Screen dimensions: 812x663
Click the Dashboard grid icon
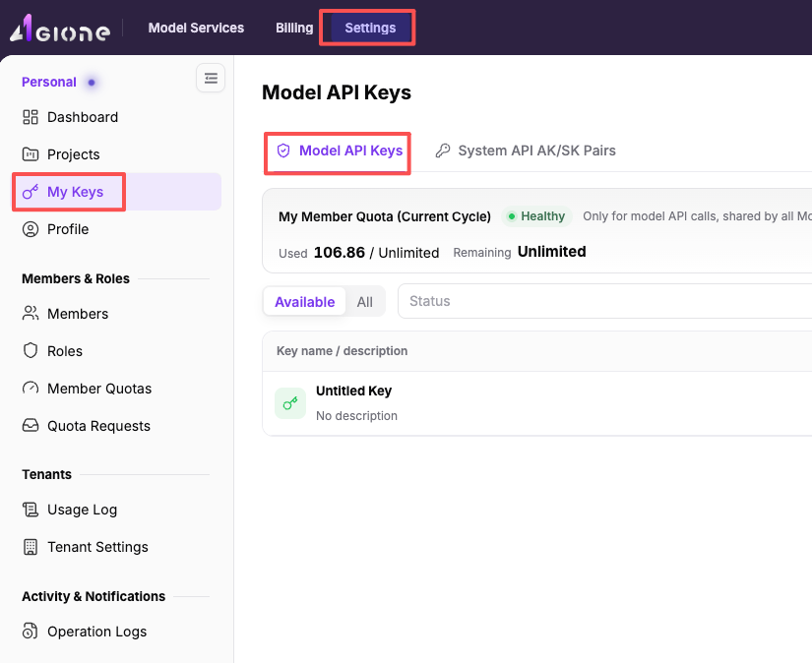(31, 117)
